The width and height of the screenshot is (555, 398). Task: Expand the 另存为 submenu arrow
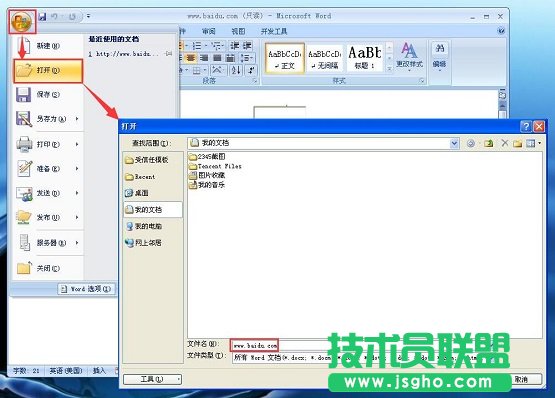(x=77, y=119)
